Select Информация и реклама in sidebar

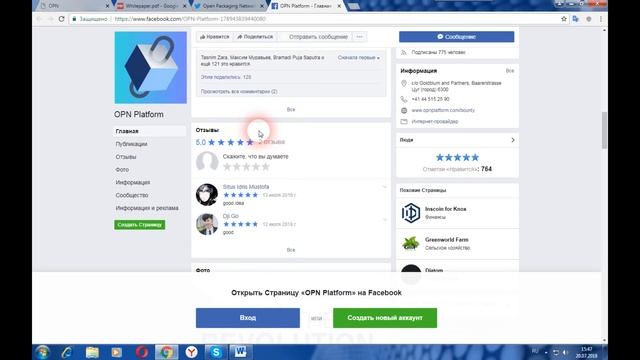point(147,208)
